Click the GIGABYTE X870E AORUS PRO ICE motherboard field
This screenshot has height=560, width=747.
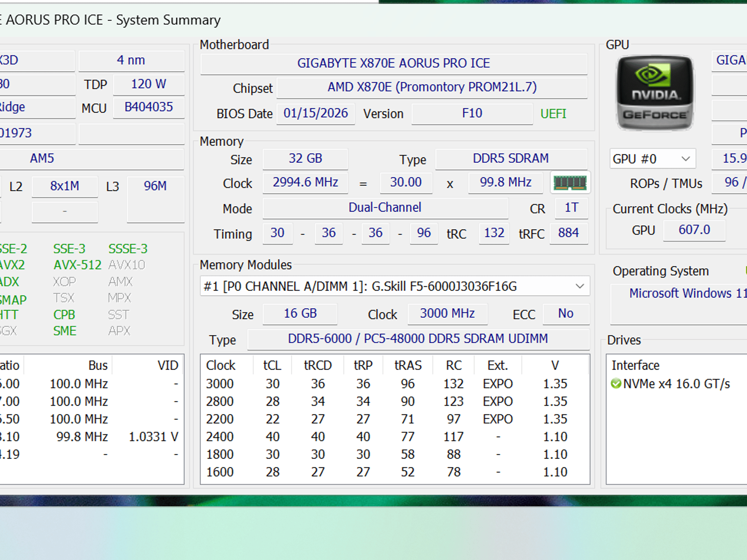pos(394,63)
